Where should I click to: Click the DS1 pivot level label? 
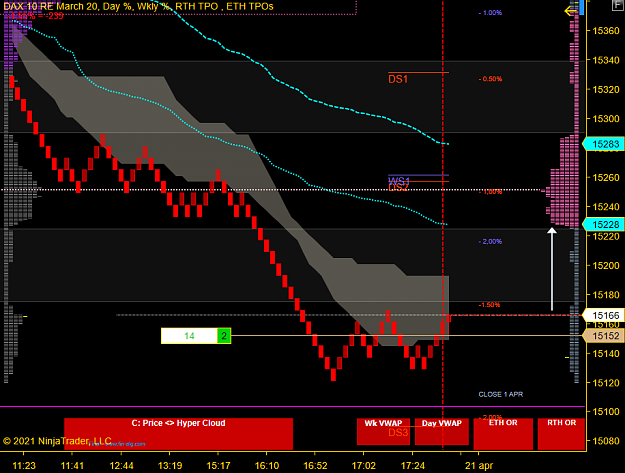click(x=398, y=79)
